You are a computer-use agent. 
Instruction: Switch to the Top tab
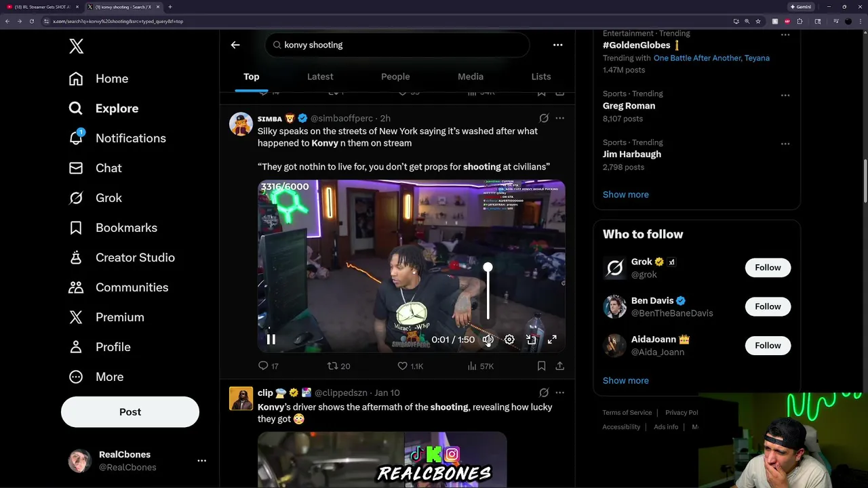(252, 77)
